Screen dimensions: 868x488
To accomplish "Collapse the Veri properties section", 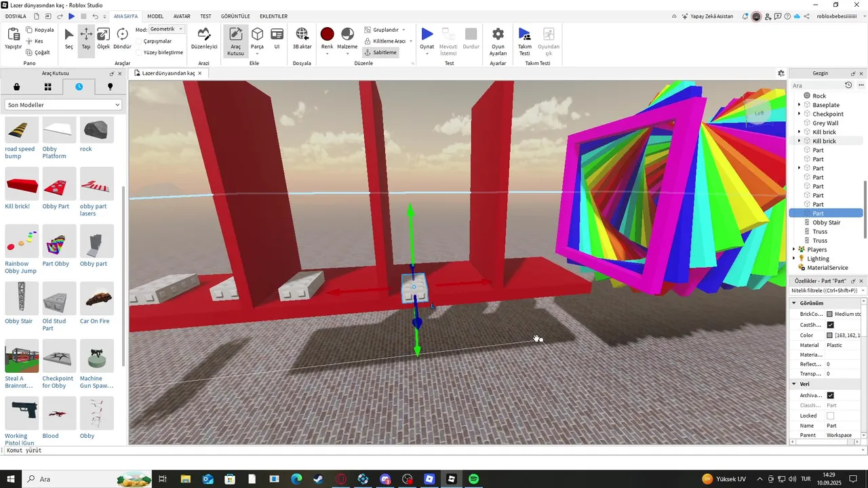I will click(x=794, y=384).
